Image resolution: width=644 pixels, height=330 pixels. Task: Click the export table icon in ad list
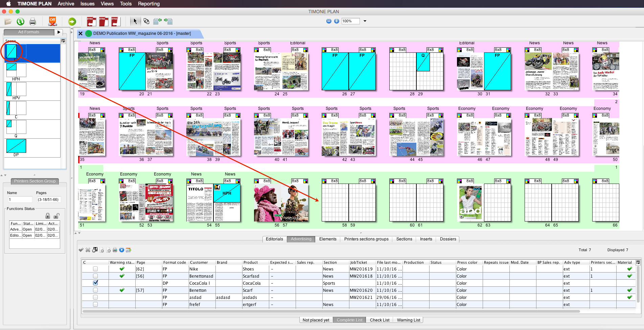(x=129, y=250)
